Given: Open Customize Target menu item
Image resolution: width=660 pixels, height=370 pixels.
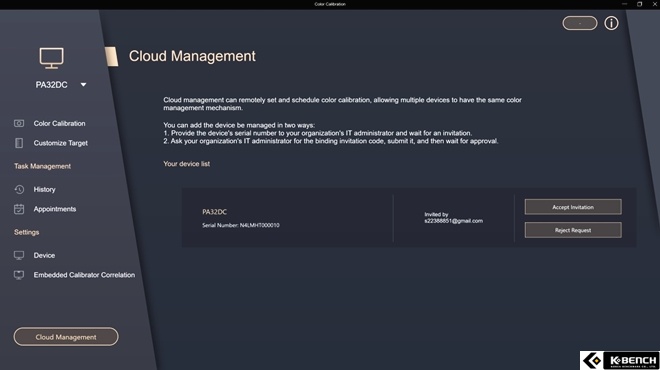Looking at the screenshot, I should click(x=61, y=143).
